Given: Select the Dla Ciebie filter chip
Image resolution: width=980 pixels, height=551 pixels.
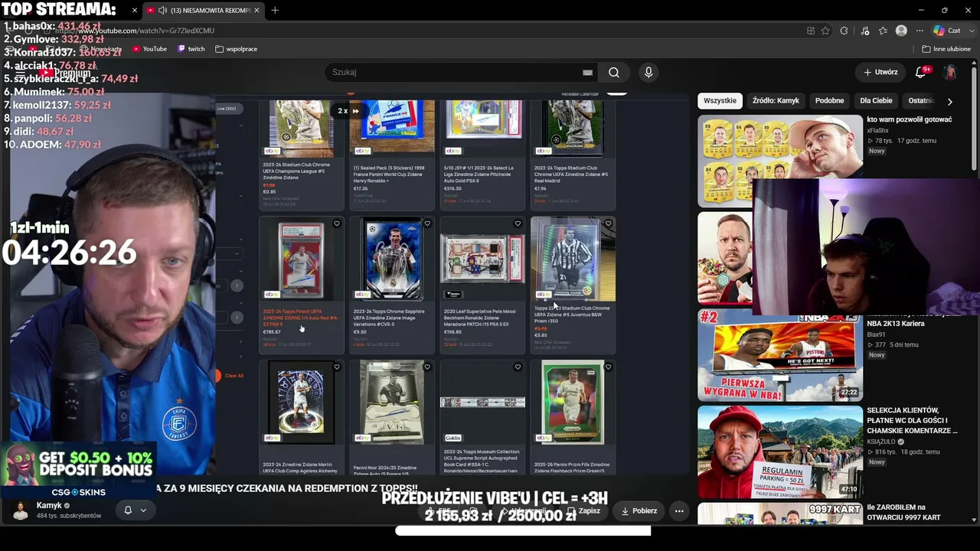Looking at the screenshot, I should coord(876,100).
